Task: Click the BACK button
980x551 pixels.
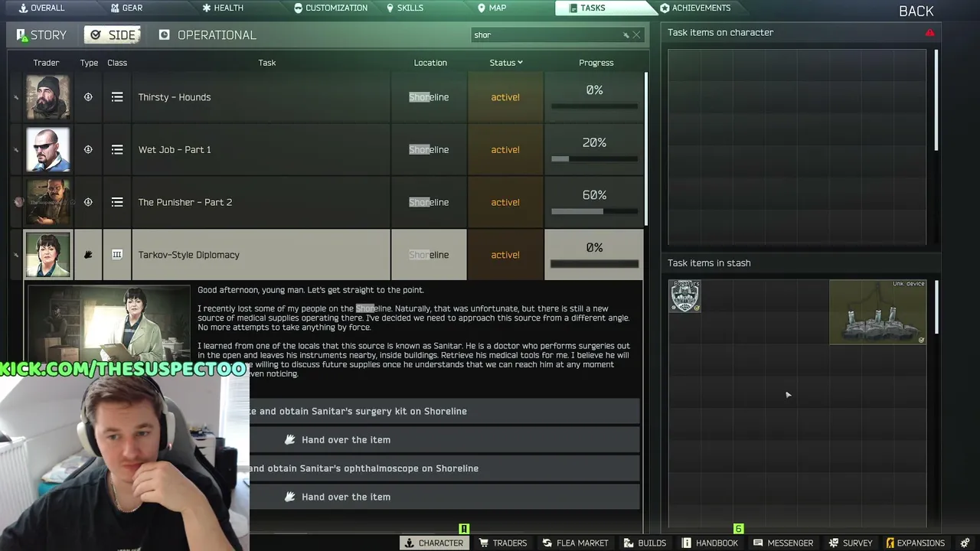Action: tap(916, 11)
